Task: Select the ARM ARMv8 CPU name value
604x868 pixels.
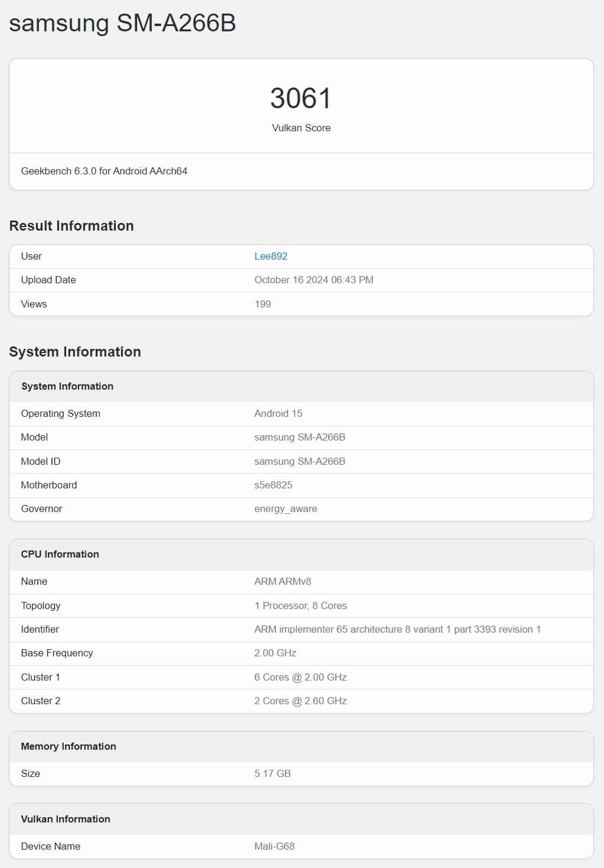Action: click(x=282, y=581)
